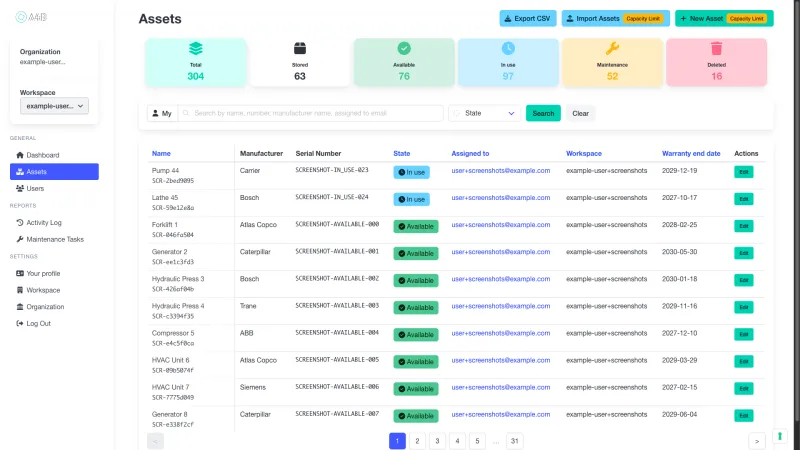Open the Dashboard from the sidebar
The image size is (800, 450).
pos(42,155)
